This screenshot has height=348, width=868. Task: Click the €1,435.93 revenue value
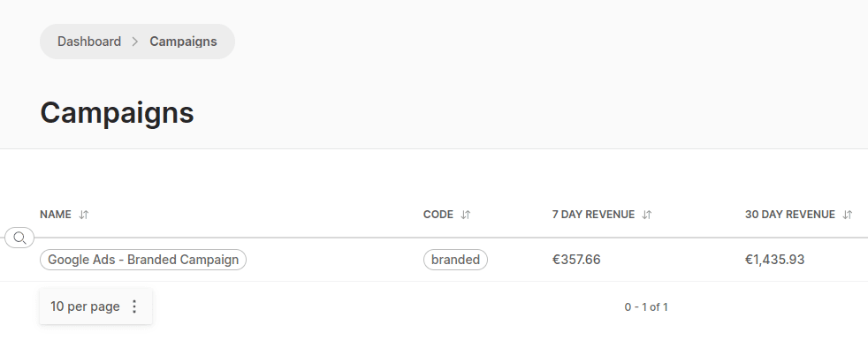click(774, 260)
